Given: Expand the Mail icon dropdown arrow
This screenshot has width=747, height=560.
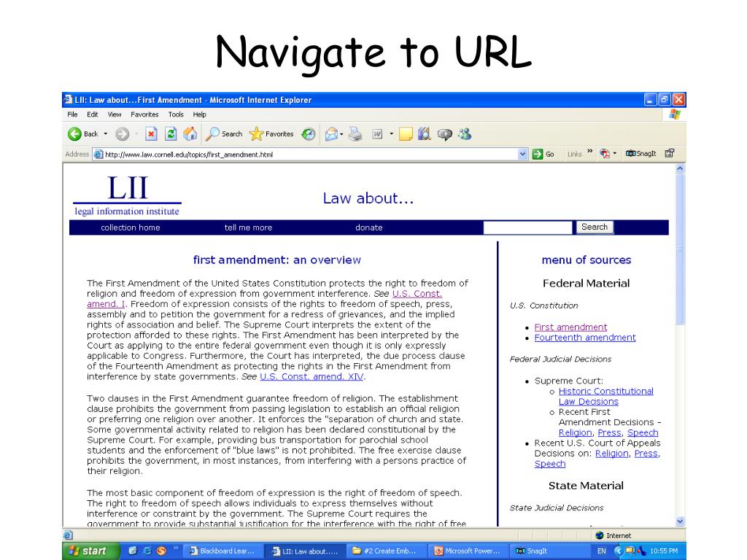Looking at the screenshot, I should point(341,134).
